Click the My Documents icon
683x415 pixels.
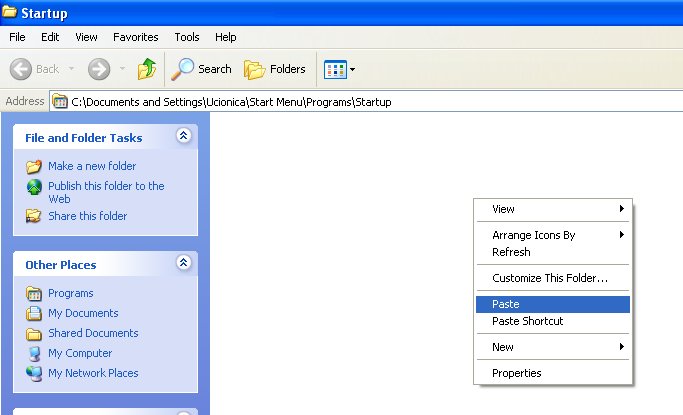34,314
